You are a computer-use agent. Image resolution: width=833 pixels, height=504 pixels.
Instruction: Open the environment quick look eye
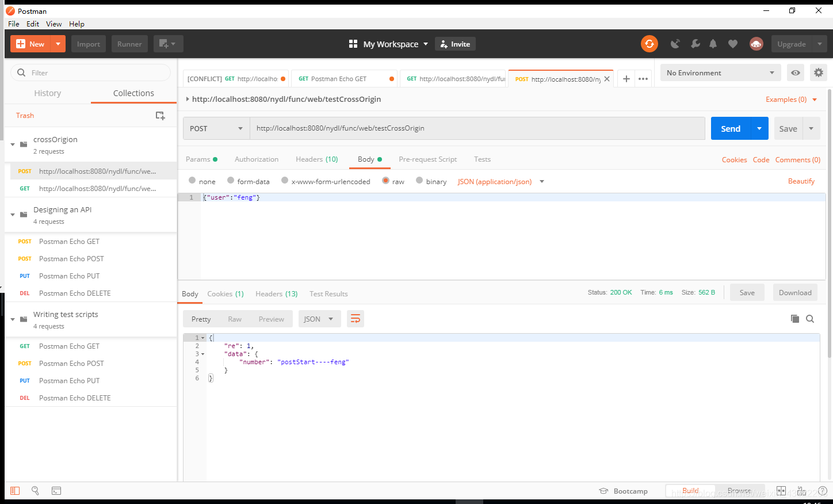coord(796,72)
